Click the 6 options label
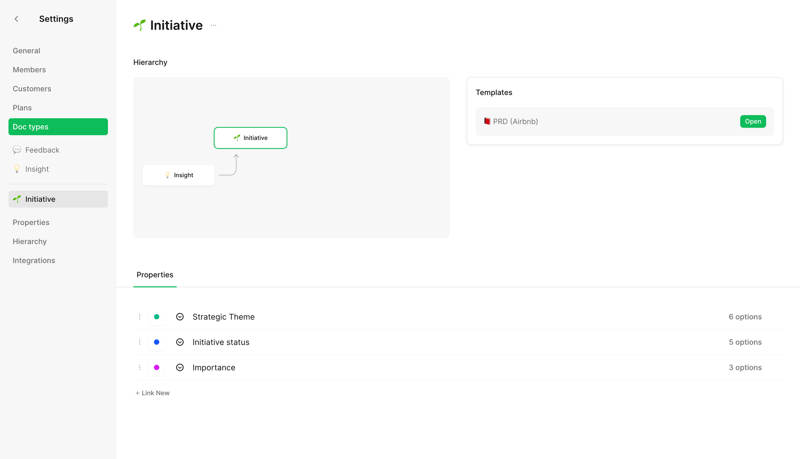Image resolution: width=800 pixels, height=459 pixels. [745, 317]
